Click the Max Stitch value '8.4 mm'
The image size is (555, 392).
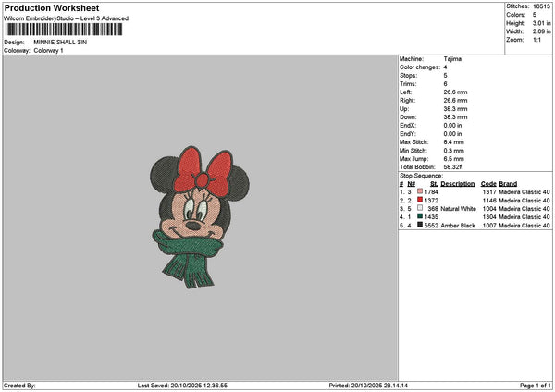[454, 142]
